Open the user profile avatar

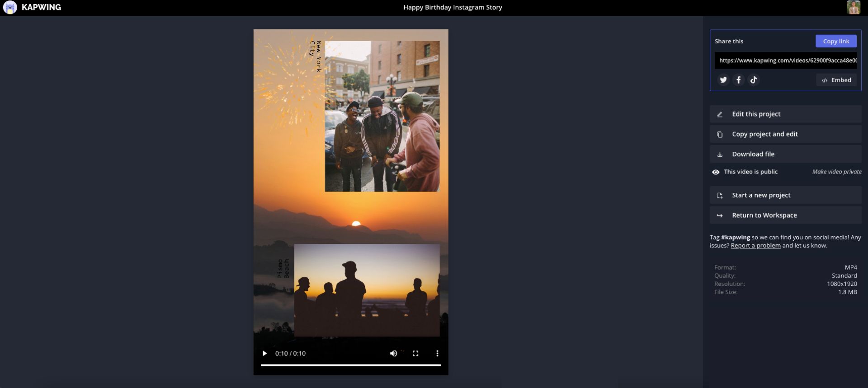pyautogui.click(x=853, y=7)
